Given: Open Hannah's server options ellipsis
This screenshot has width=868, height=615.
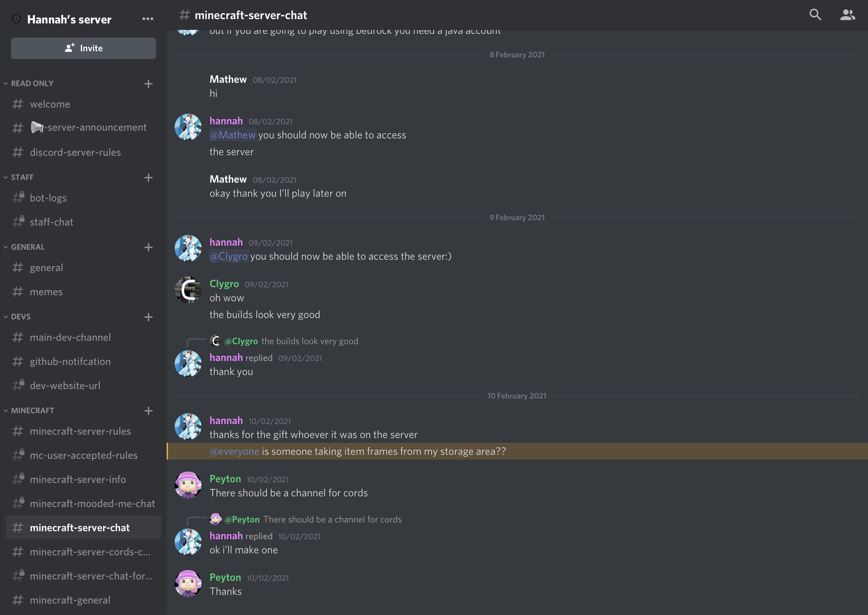Looking at the screenshot, I should [x=148, y=18].
